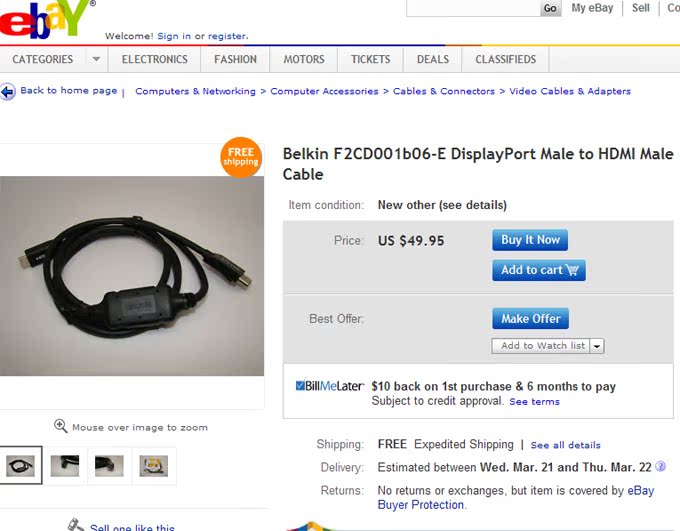Screen dimensions: 680x531
Task: Open the Video Cables & Adapters breadcrumb
Action: tap(570, 91)
